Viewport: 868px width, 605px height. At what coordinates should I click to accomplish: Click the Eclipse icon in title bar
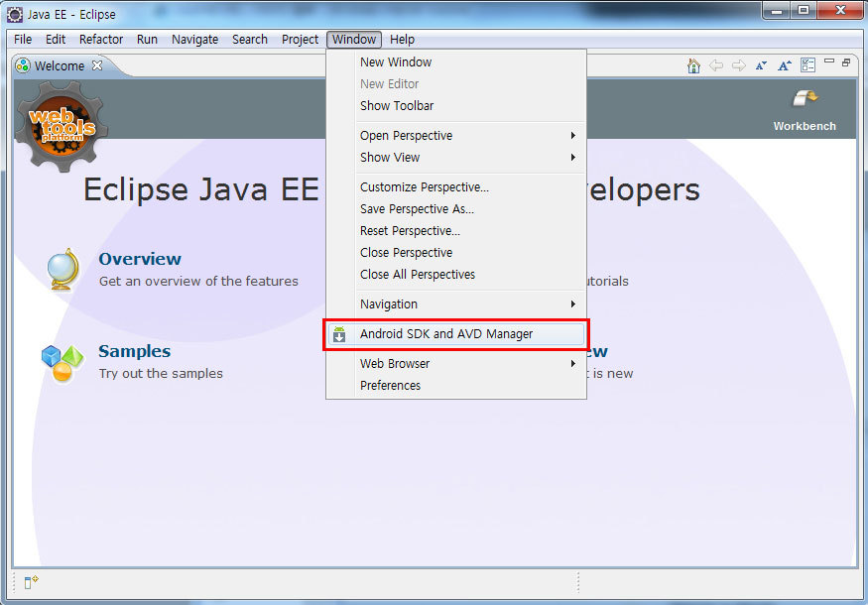pyautogui.click(x=15, y=15)
